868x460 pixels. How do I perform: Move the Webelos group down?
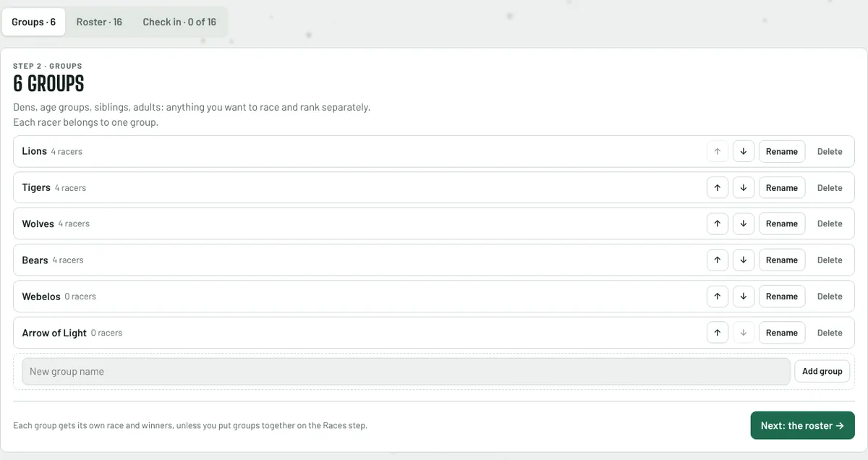coord(744,296)
